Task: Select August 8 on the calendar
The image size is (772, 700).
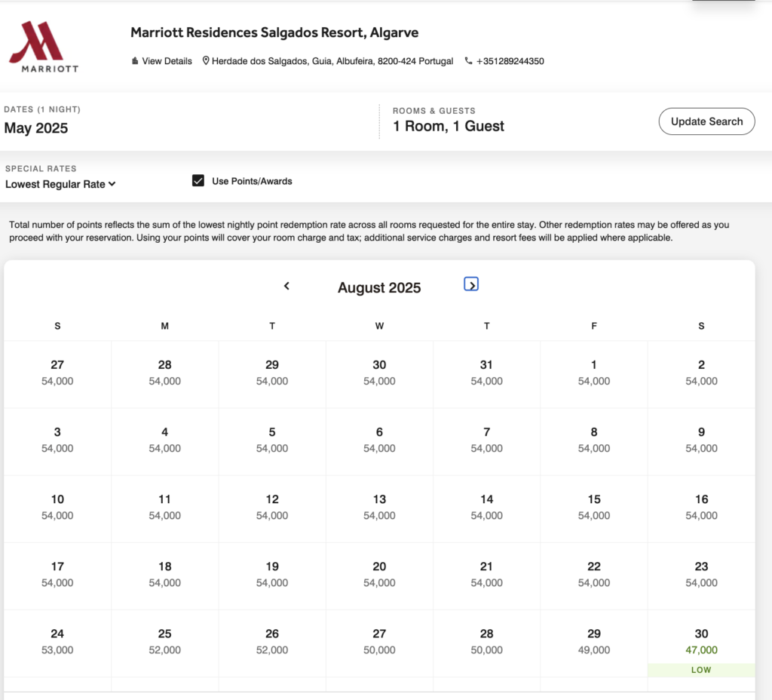Action: tap(594, 441)
